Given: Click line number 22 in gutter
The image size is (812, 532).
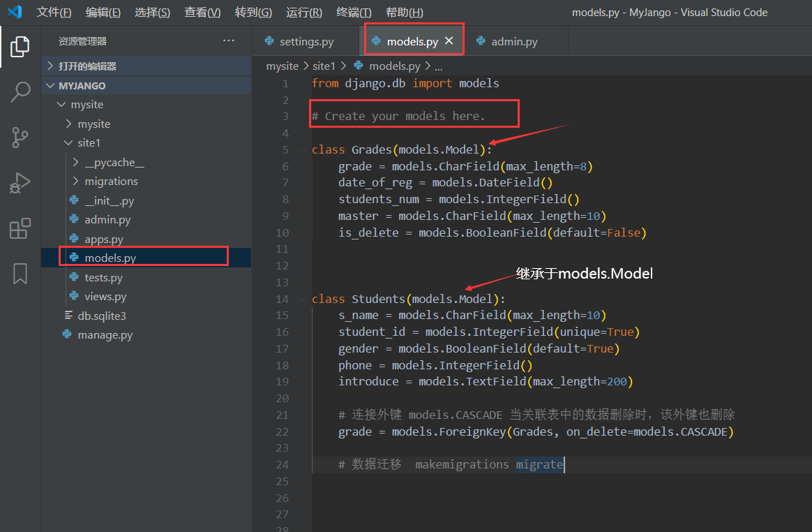Looking at the screenshot, I should [x=283, y=432].
